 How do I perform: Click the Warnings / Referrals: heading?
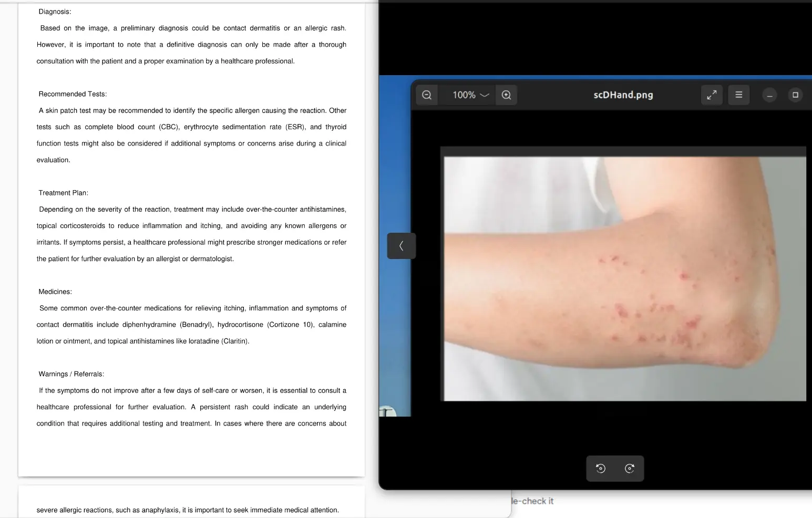point(71,374)
